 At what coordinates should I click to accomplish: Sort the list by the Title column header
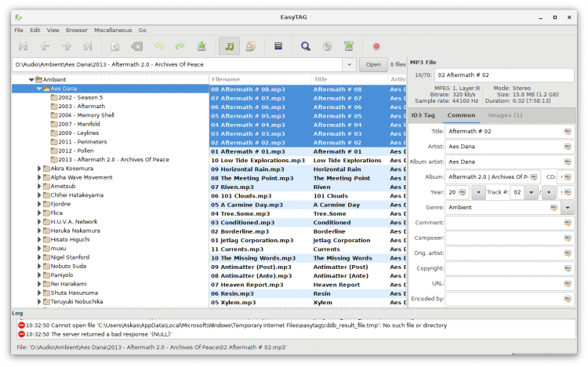(x=350, y=79)
